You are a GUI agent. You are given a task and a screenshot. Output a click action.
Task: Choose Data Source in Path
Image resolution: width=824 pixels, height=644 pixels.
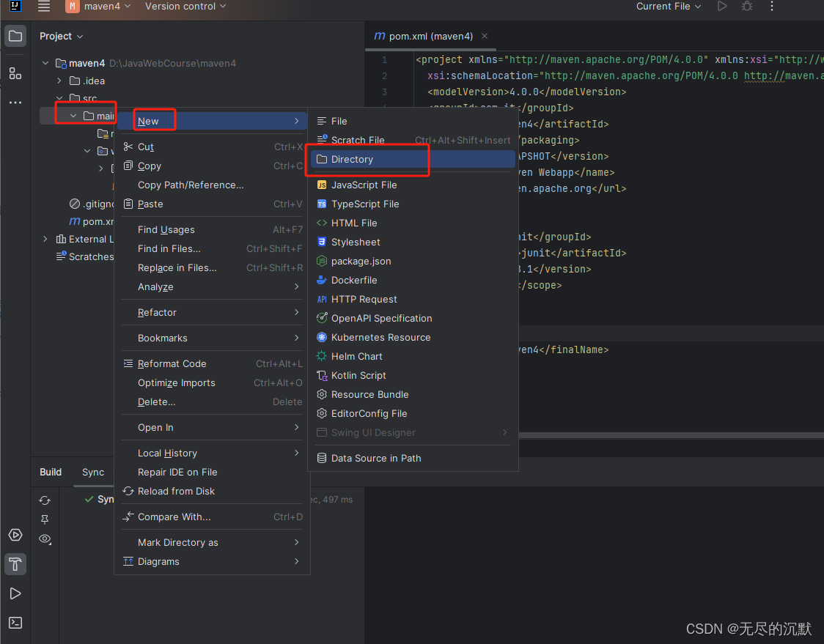pos(411,458)
